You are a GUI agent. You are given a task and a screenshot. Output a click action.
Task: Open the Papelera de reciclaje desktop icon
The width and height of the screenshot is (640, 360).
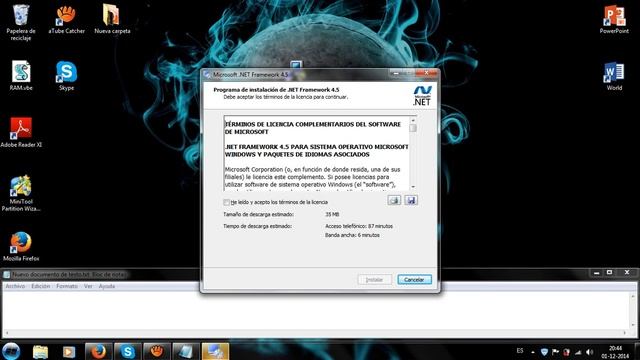(x=21, y=22)
